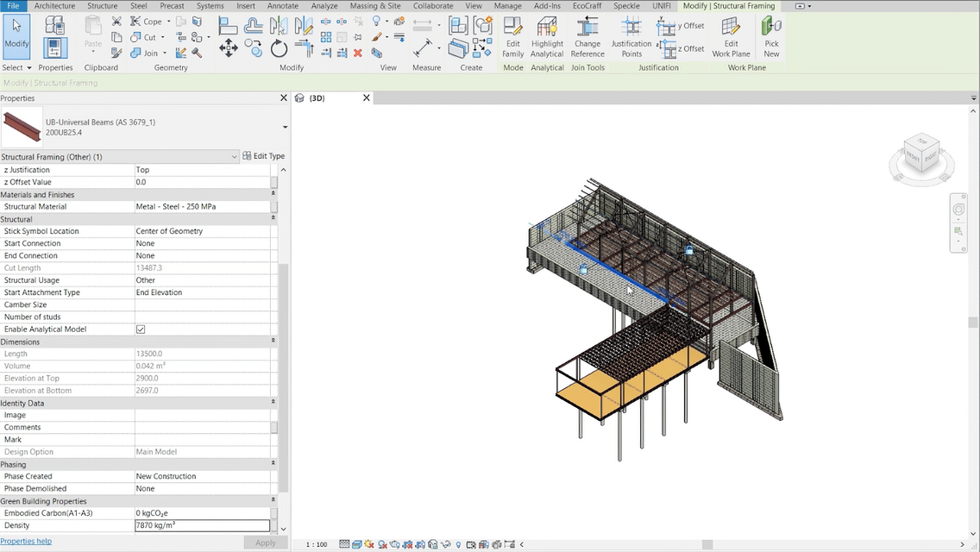
Task: Activate the Rotate tool
Action: click(279, 48)
